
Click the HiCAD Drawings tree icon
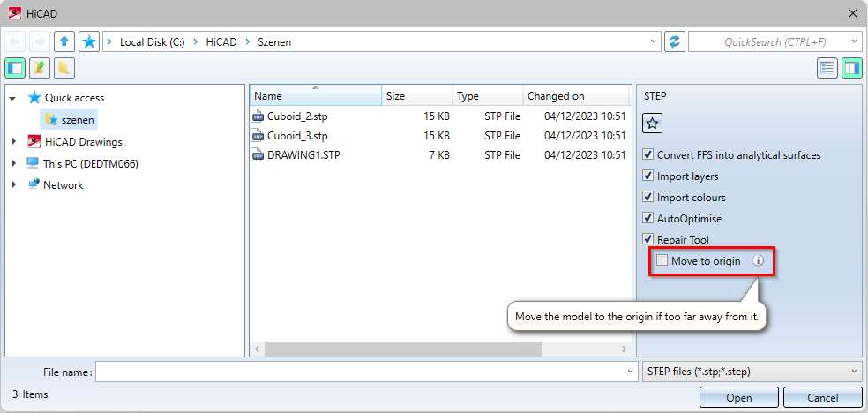pyautogui.click(x=34, y=142)
